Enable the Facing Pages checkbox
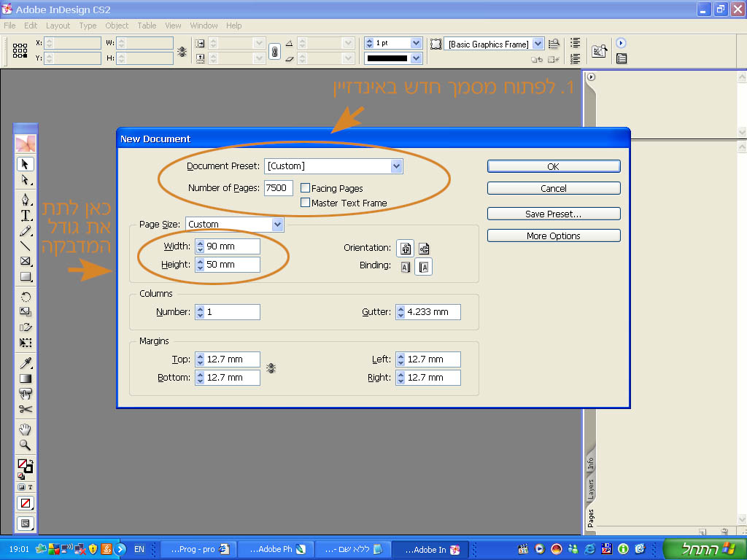Viewport: 747px width, 560px height. [x=306, y=188]
